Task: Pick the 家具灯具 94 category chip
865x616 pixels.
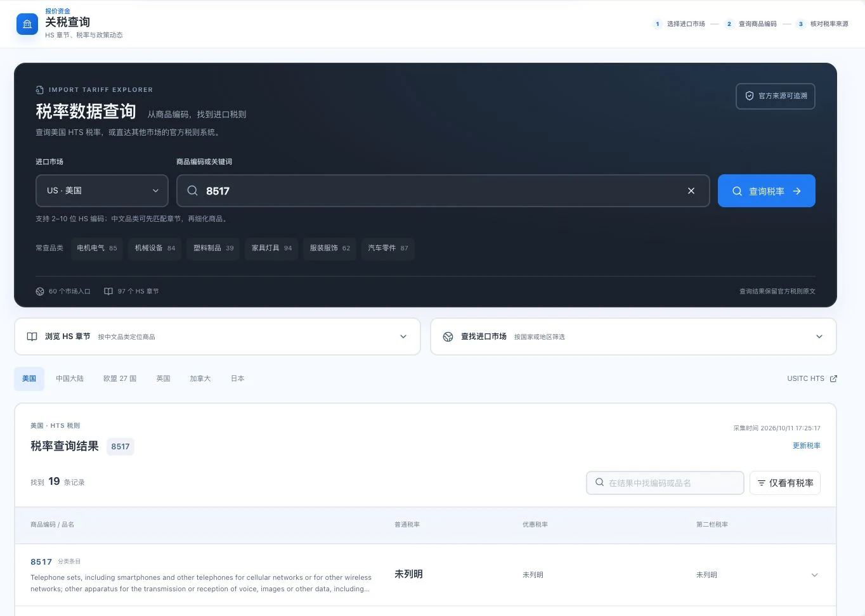Action: 272,248
